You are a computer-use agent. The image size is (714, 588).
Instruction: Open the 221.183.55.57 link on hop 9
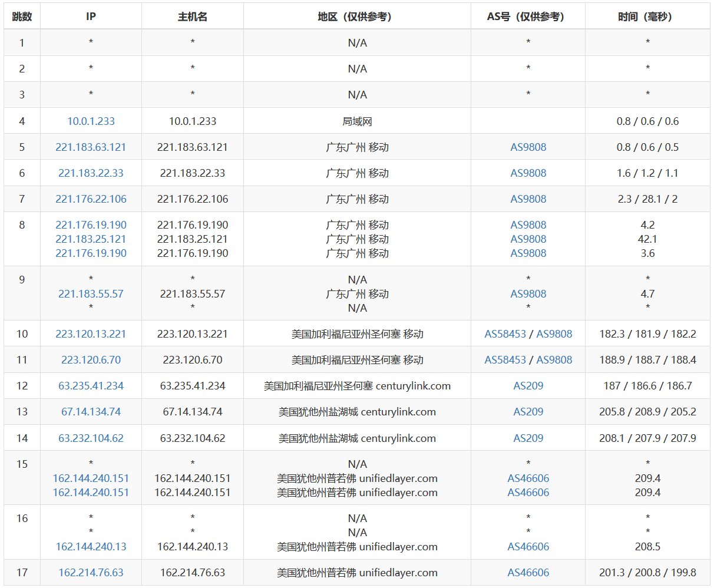pos(91,293)
